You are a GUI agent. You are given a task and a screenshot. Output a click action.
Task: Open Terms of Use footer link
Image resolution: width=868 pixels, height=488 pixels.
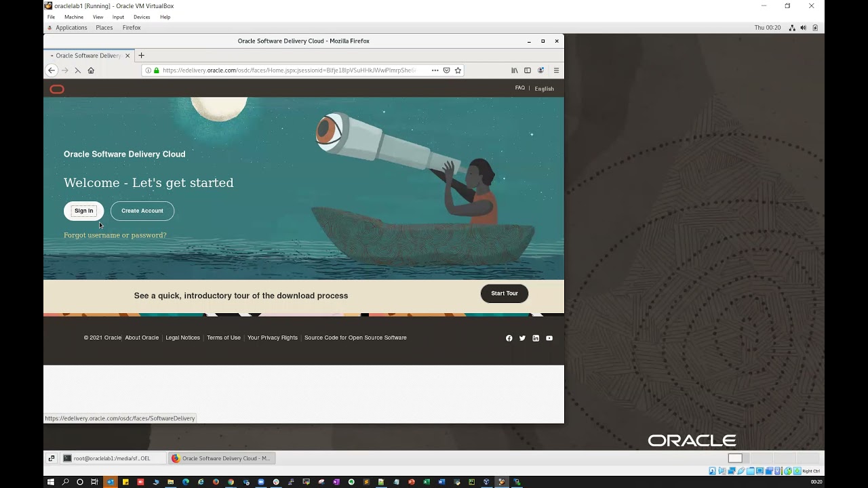(x=224, y=338)
